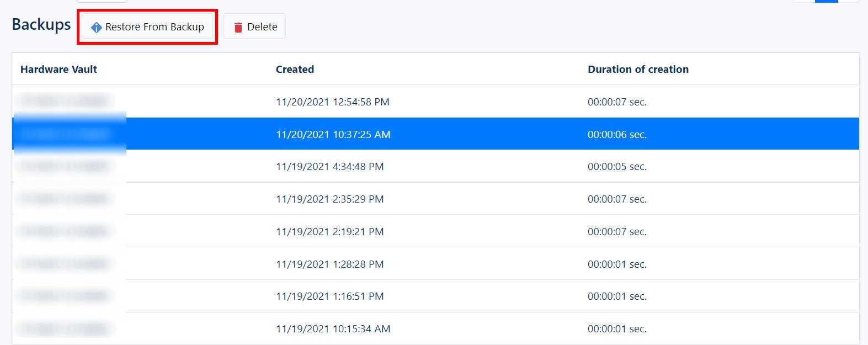Sort by the Hardware Vault column header

click(58, 70)
